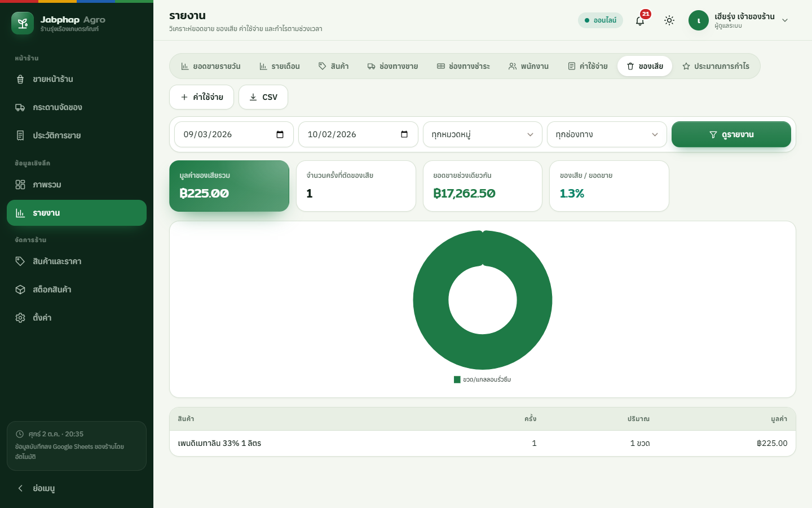Open calendar picker on 09/03/2026 date field
812x508 pixels.
(280, 134)
